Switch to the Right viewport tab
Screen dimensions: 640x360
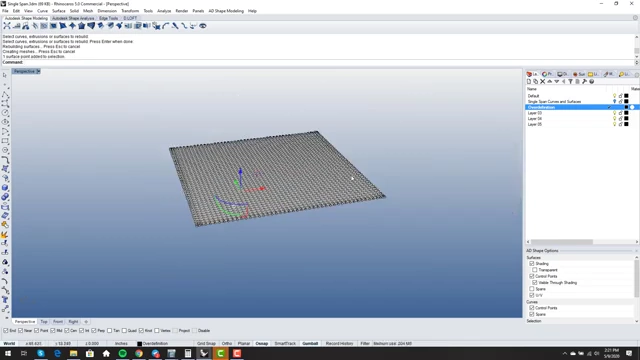coord(73,322)
